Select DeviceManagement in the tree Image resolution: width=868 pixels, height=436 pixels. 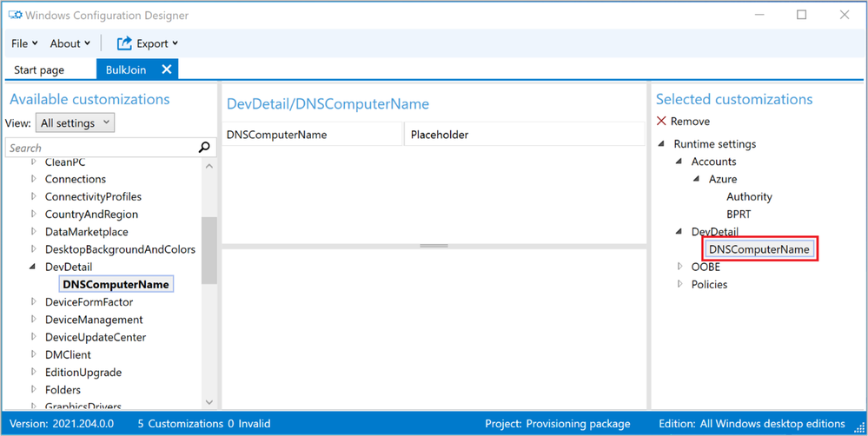[94, 320]
